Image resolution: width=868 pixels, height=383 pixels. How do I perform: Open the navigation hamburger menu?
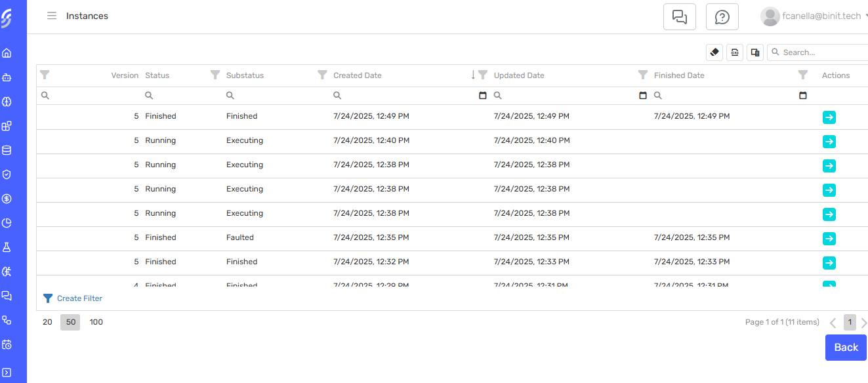[51, 16]
